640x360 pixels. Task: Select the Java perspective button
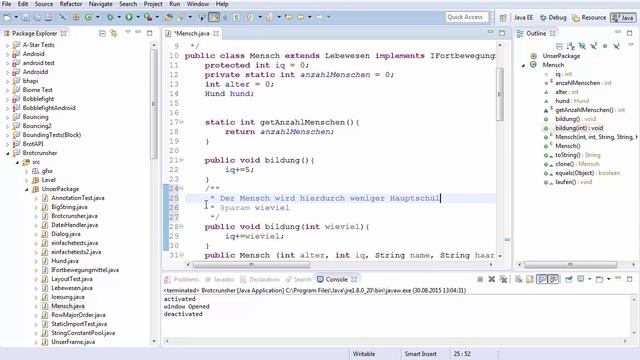[623, 18]
